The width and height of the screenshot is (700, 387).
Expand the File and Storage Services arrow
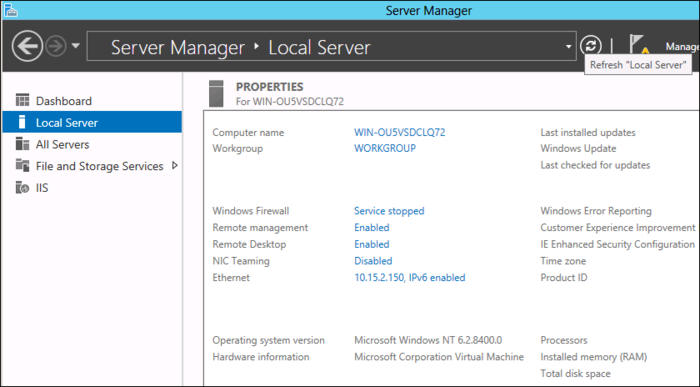click(175, 166)
